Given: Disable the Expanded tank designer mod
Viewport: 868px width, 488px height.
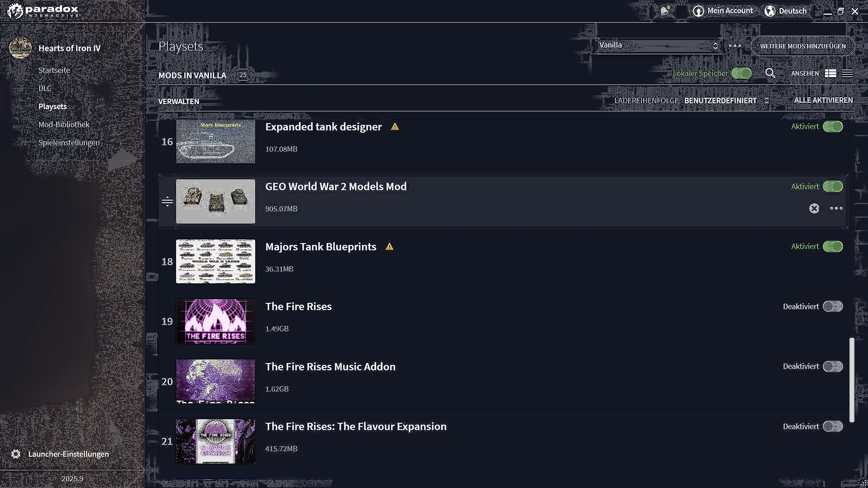Looking at the screenshot, I should 833,127.
